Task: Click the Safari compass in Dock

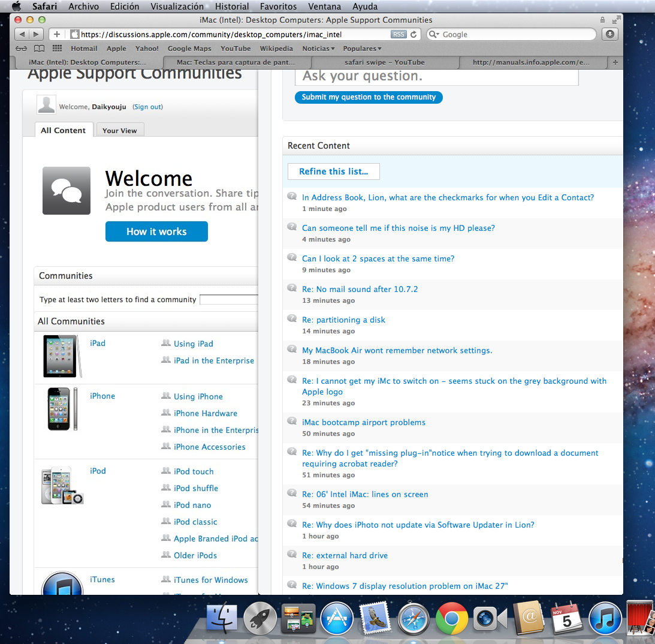Action: click(413, 619)
